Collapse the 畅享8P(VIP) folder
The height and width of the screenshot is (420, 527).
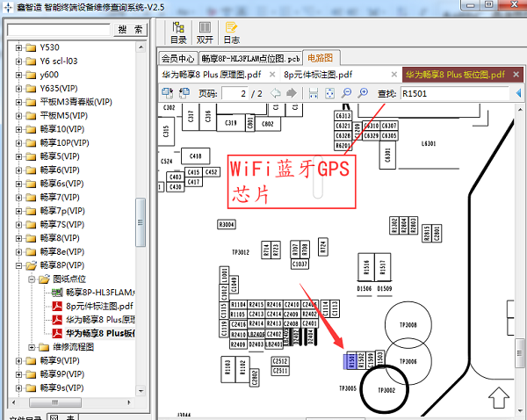(18, 265)
